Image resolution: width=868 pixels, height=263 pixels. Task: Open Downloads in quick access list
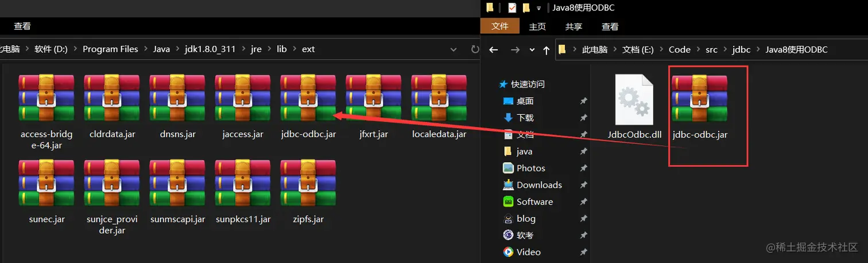(539, 185)
